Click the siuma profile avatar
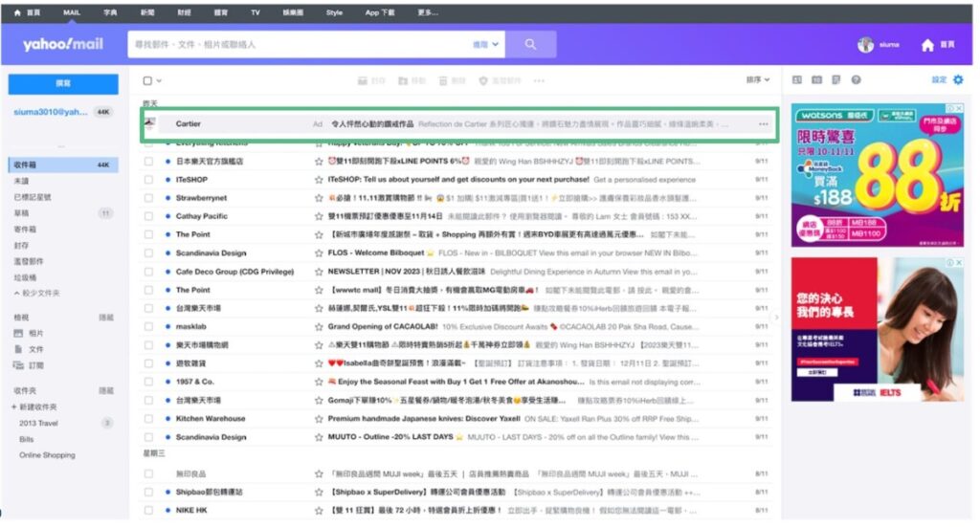Image resolution: width=980 pixels, height=527 pixels. point(865,44)
